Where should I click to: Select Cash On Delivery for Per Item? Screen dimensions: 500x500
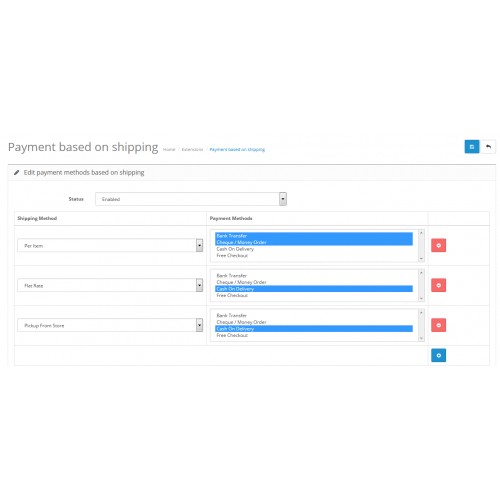235,249
